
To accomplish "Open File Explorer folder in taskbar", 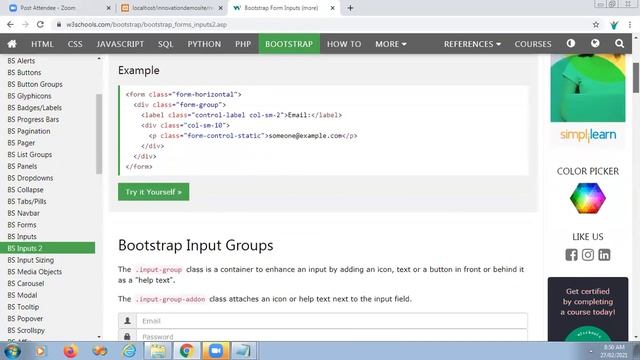I will [x=158, y=351].
